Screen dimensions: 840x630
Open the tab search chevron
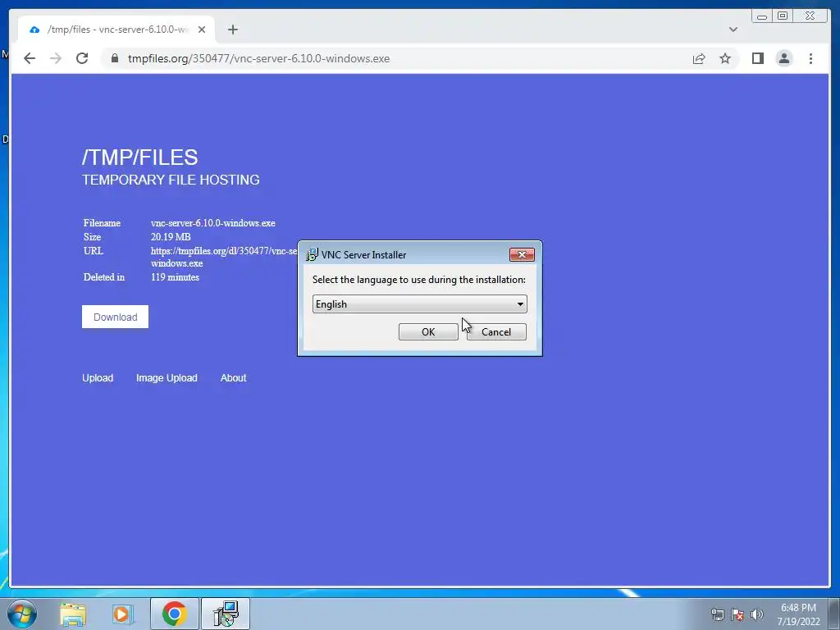[x=733, y=30]
